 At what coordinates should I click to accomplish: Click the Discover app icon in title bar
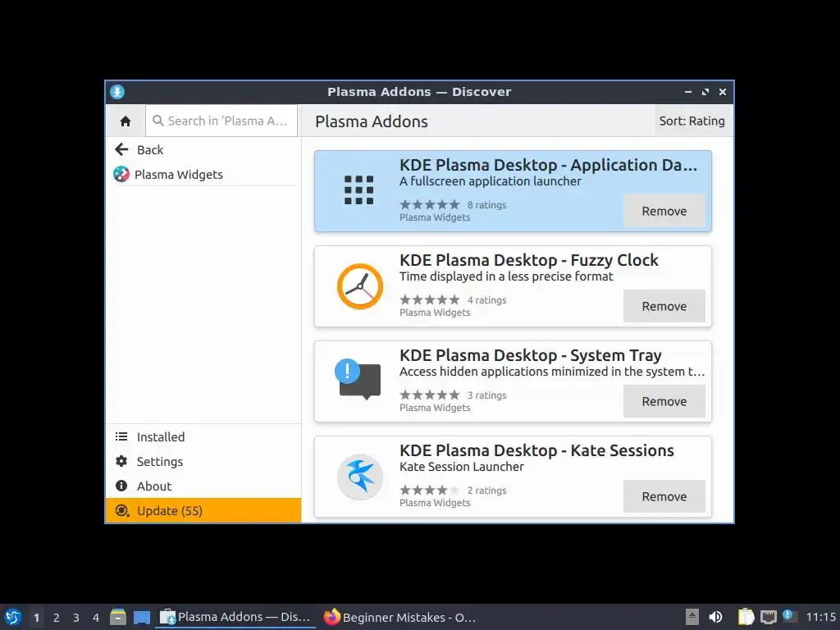pyautogui.click(x=117, y=92)
